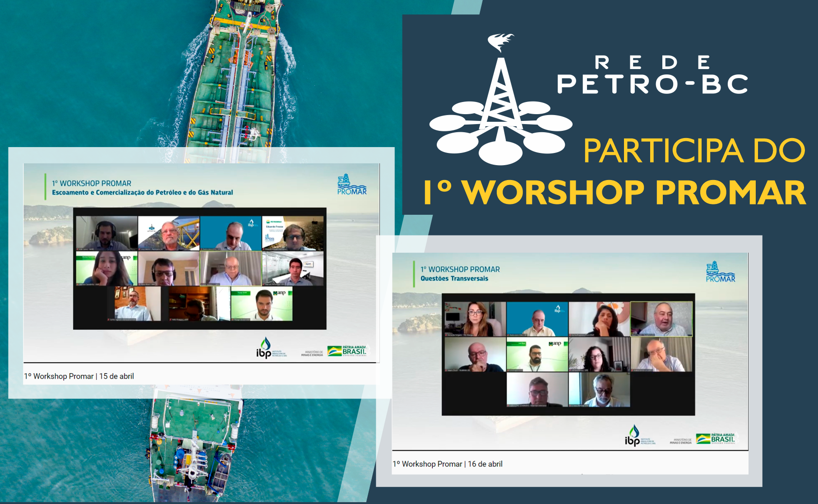Click the green-outlined video tile in the April 16 grid
The height and width of the screenshot is (504, 818).
pyautogui.click(x=661, y=319)
